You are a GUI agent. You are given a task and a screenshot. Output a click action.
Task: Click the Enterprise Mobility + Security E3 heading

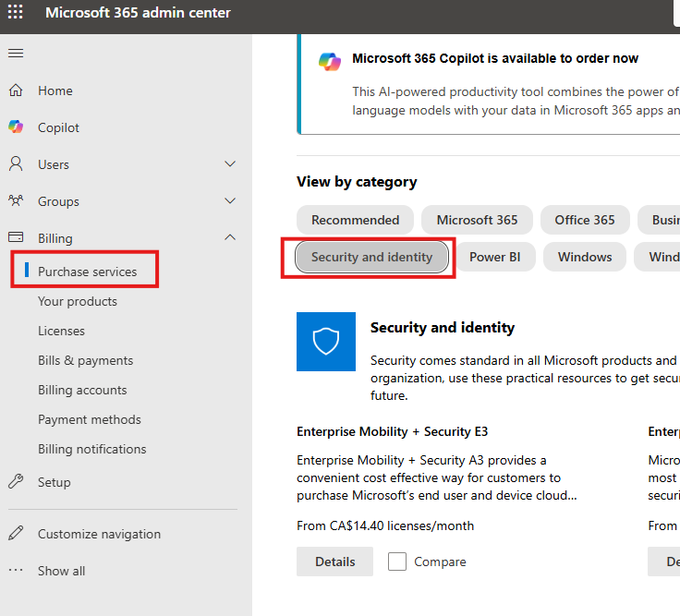(392, 432)
